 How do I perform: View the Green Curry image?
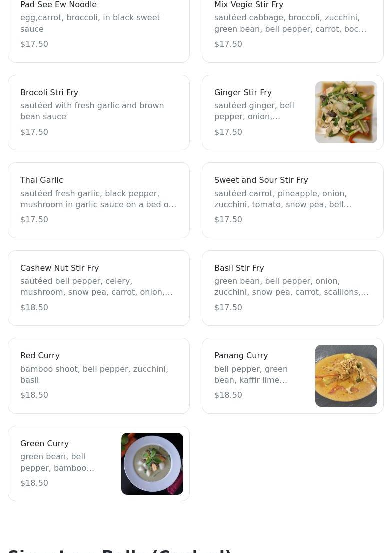point(152,464)
